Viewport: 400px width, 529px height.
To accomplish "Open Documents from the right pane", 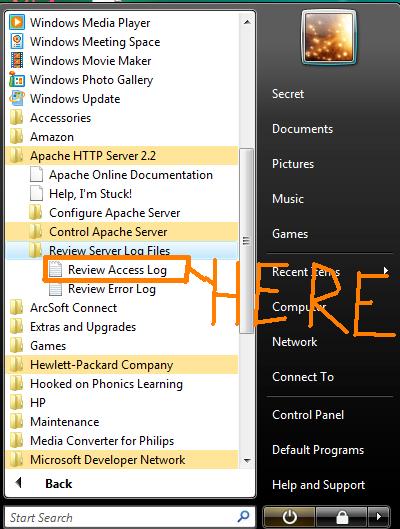I will coord(303,129).
